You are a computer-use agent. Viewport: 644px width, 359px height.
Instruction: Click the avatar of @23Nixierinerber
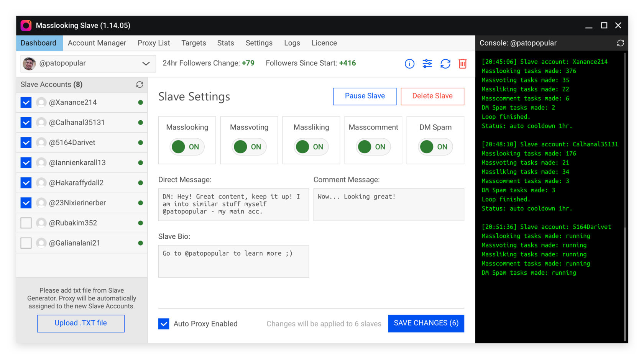click(41, 203)
